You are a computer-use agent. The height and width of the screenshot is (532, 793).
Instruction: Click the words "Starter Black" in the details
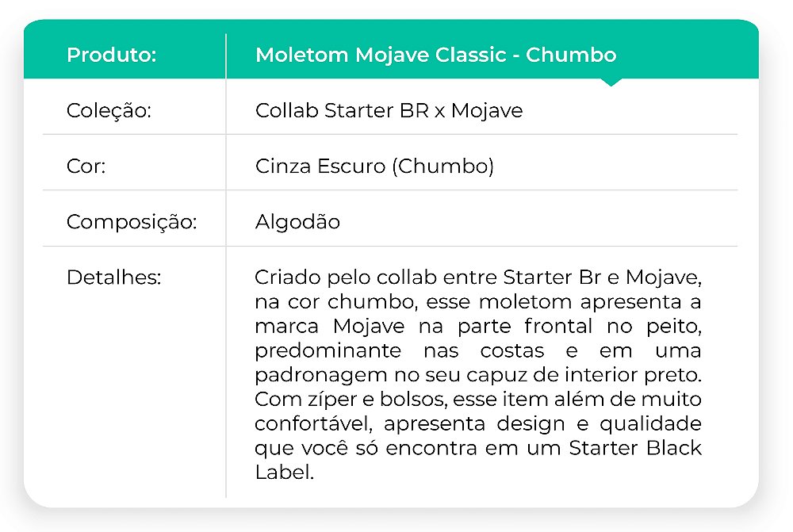635,447
